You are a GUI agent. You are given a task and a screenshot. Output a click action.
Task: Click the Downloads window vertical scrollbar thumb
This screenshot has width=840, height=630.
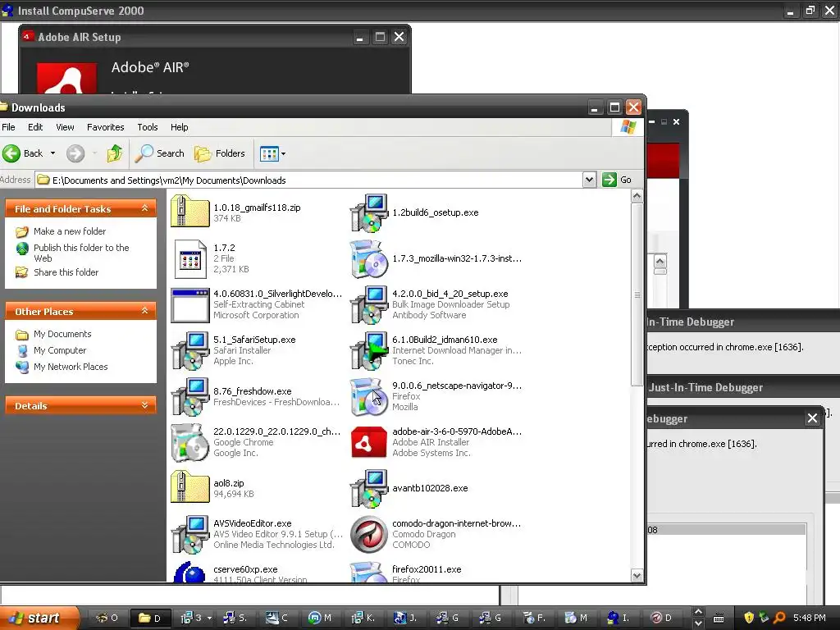coord(637,294)
